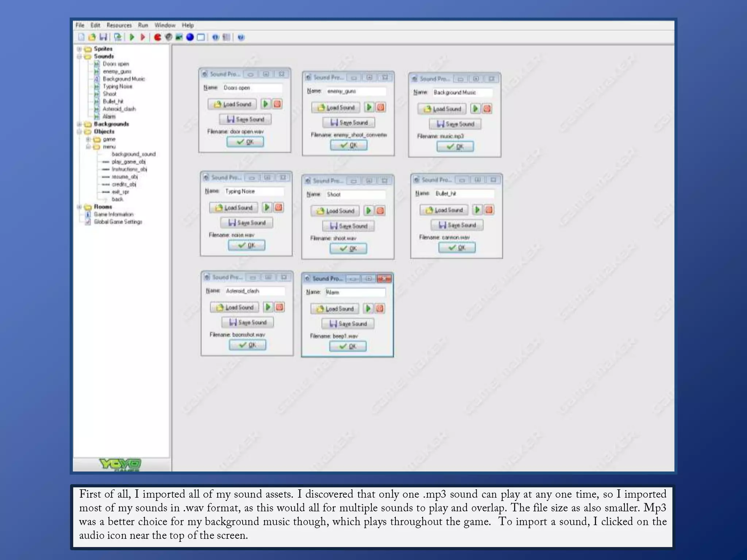Click the Create room toolbar icon
The height and width of the screenshot is (560, 747).
coord(201,37)
